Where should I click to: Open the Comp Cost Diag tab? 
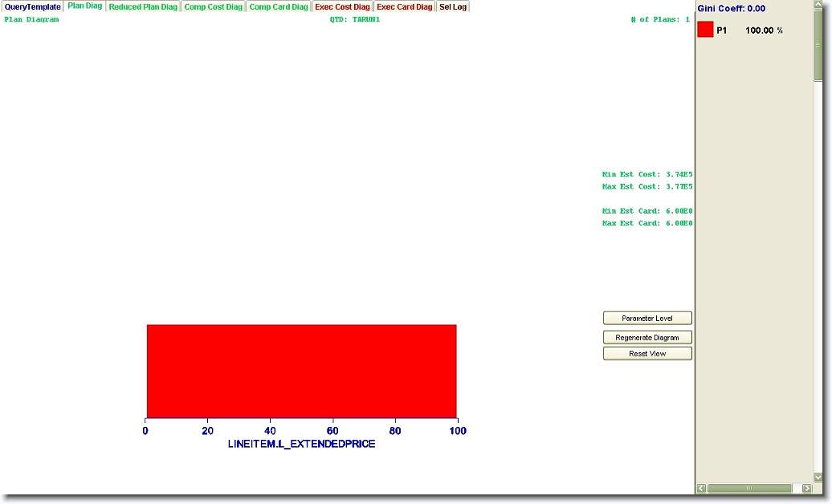(213, 6)
